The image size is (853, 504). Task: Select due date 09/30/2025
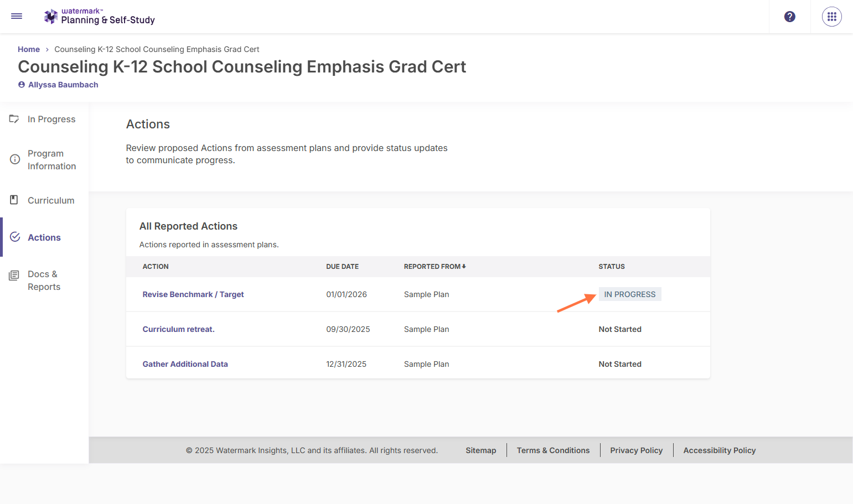pyautogui.click(x=348, y=329)
